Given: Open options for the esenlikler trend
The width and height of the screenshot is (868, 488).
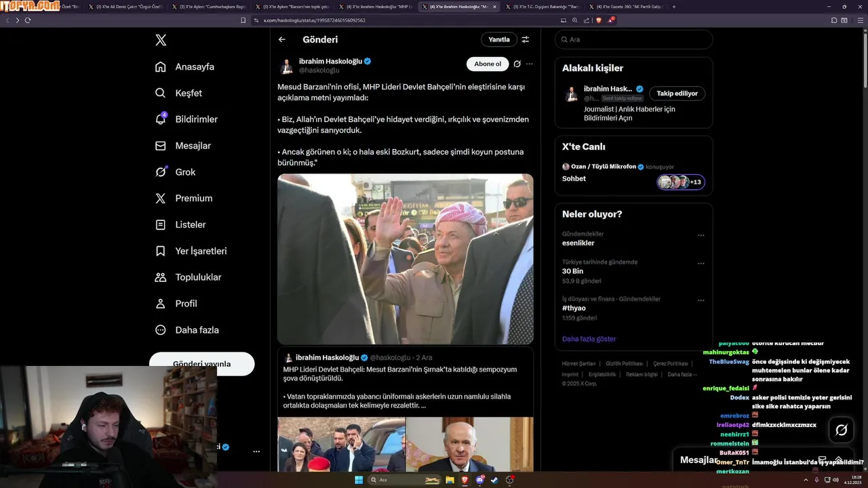Looking at the screenshot, I should pyautogui.click(x=701, y=236).
